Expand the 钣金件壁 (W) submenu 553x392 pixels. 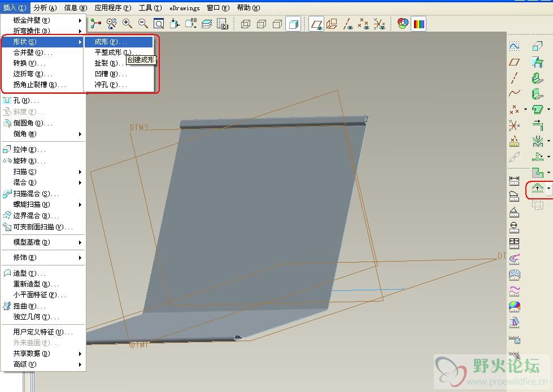[x=43, y=20]
